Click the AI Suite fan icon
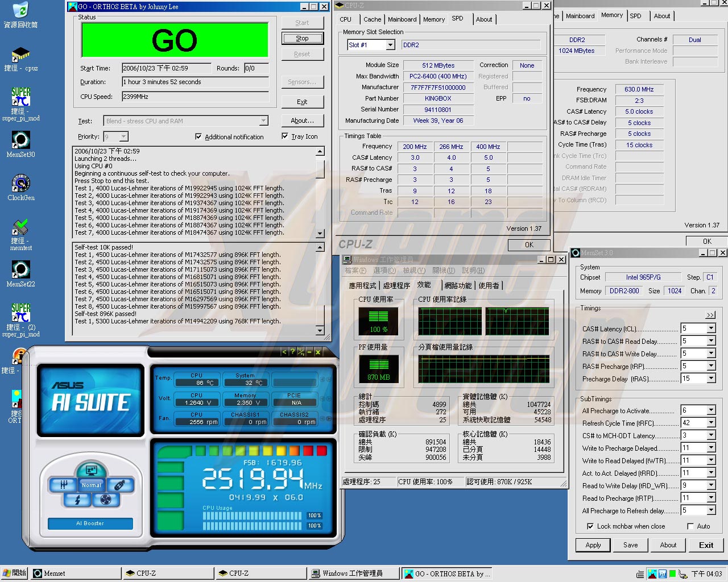The image size is (728, 582). click(x=105, y=500)
